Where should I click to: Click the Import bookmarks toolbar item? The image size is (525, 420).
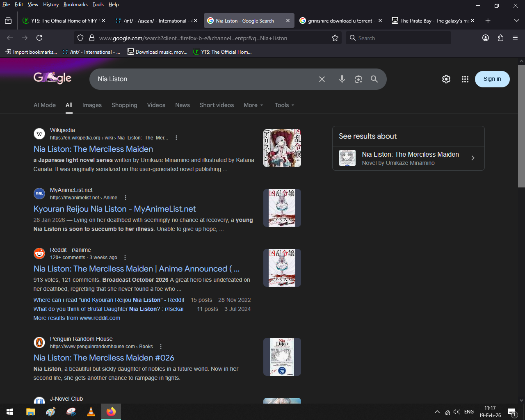pyautogui.click(x=31, y=52)
